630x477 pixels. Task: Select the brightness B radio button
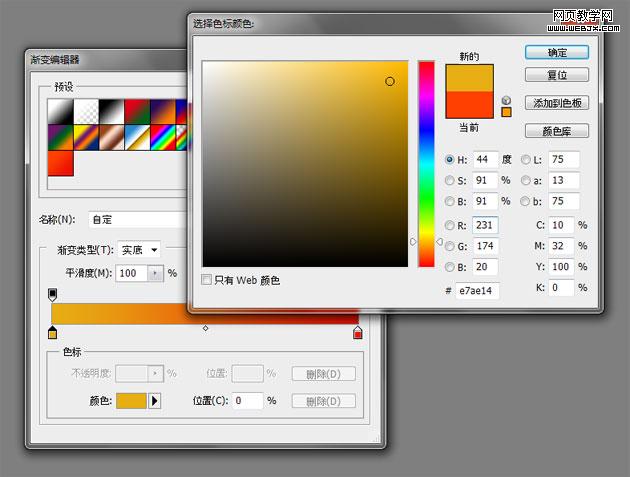(450, 201)
